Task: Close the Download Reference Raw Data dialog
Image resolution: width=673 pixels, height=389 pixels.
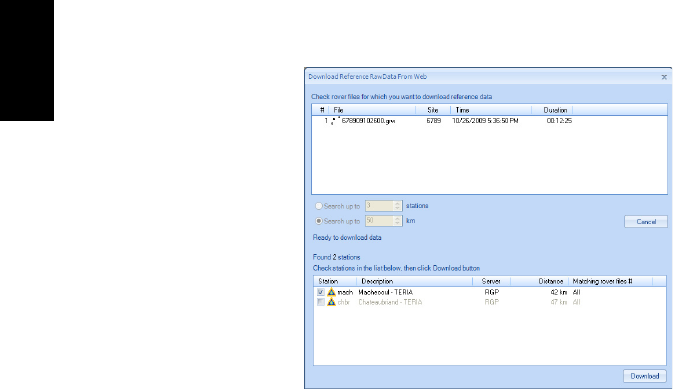Action: coord(664,77)
